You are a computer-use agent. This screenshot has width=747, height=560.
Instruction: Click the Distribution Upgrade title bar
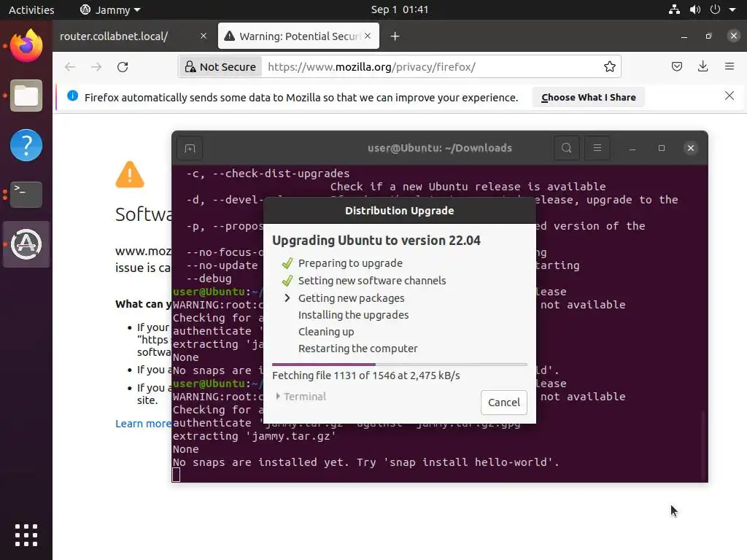(399, 211)
